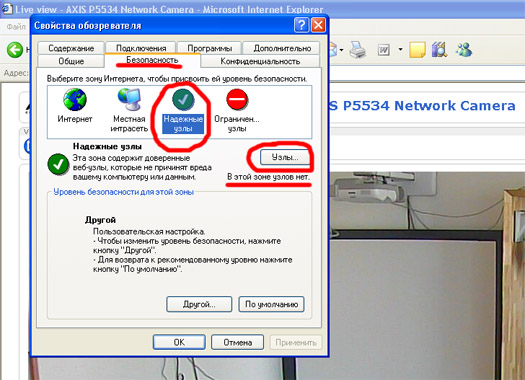Image resolution: width=525 pixels, height=380 pixels.
Task: Confirm with the OK button
Action: pyautogui.click(x=179, y=342)
